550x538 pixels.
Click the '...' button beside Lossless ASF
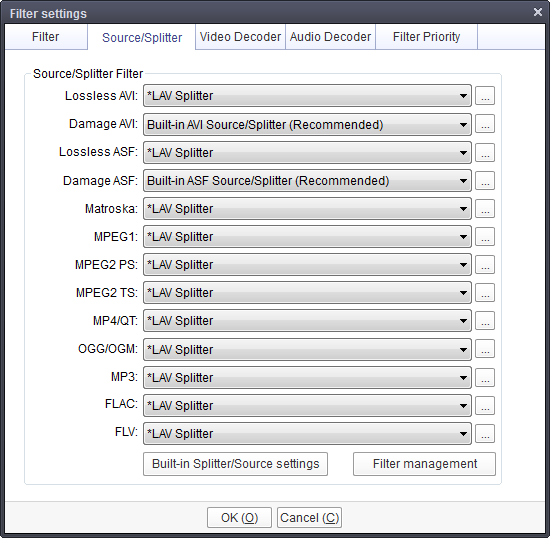coord(485,152)
